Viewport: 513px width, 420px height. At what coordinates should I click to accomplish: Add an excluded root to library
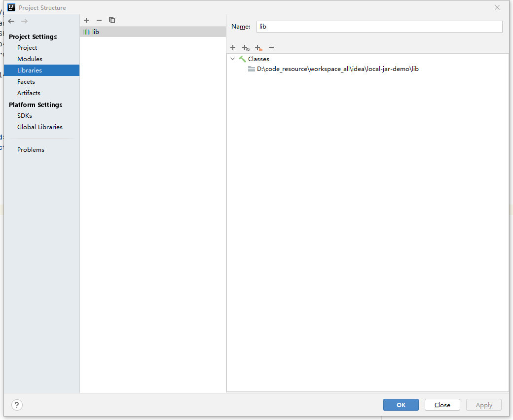tap(258, 48)
